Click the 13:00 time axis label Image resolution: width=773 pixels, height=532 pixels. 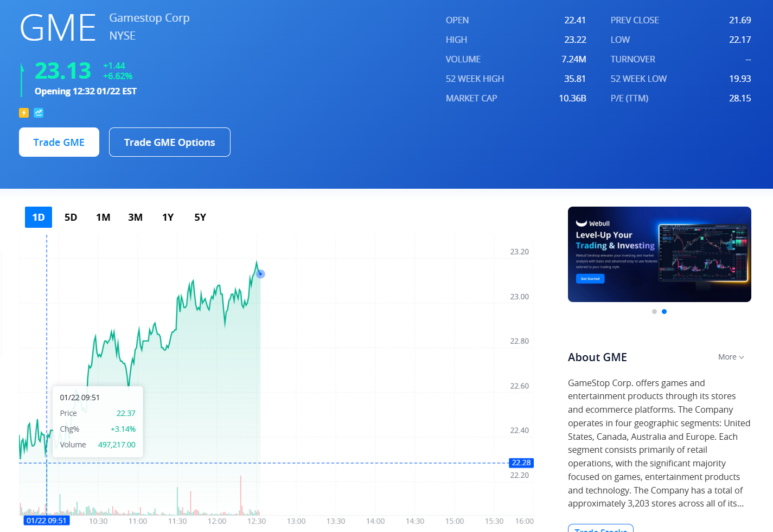point(296,521)
